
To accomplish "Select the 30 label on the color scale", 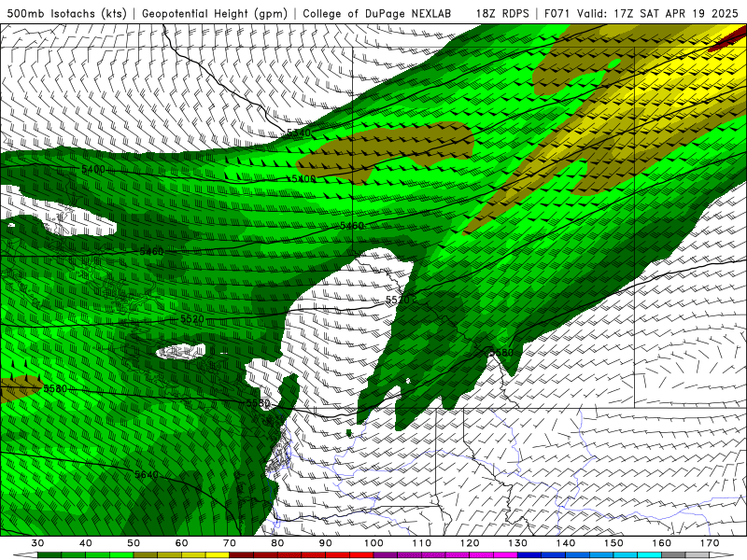I will pyautogui.click(x=37, y=543).
